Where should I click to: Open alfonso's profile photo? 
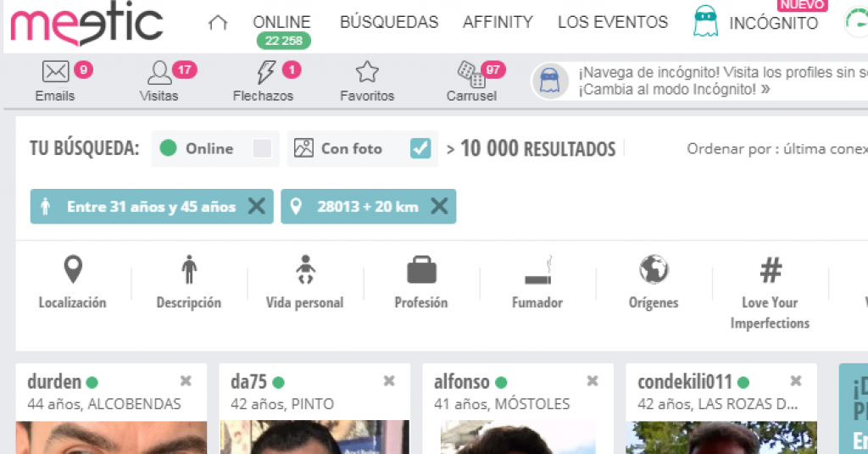coord(518,437)
